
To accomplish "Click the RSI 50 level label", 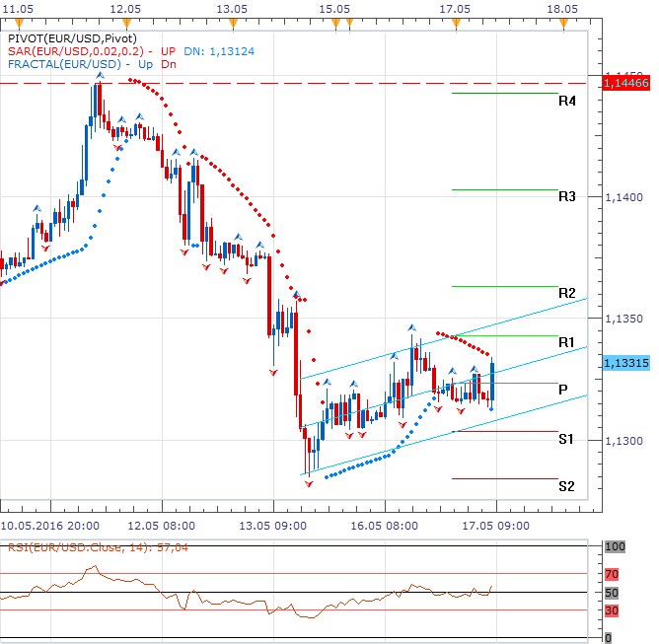I will pos(612,593).
